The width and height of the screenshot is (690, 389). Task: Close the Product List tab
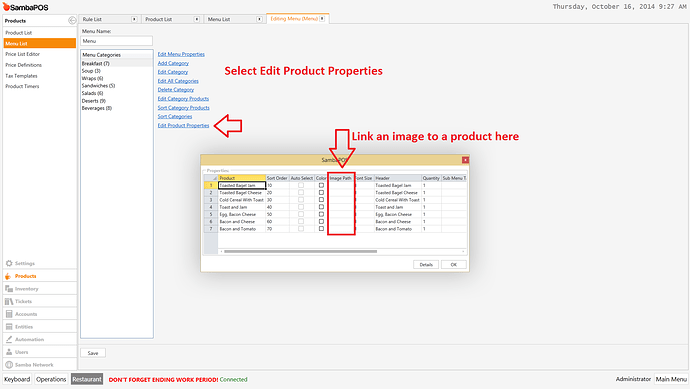(x=197, y=19)
